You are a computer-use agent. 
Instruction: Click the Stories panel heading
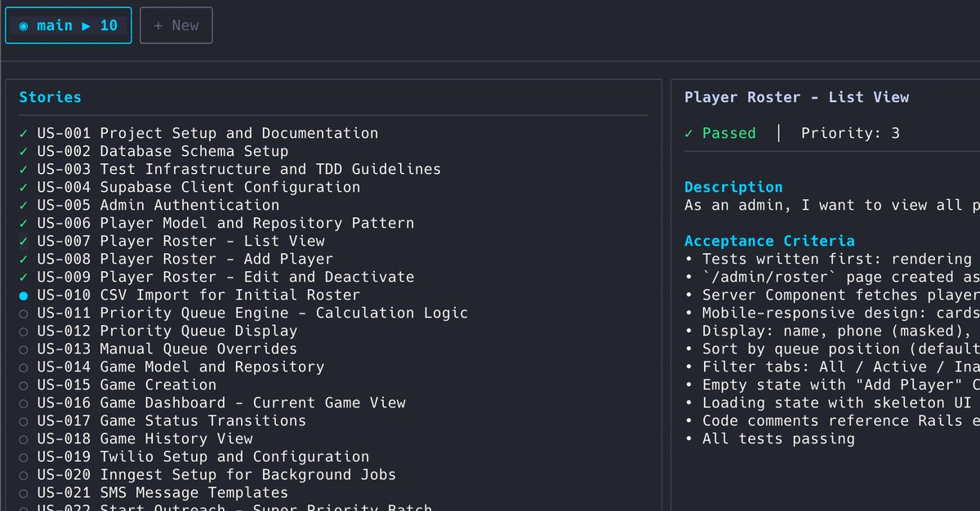(x=50, y=97)
